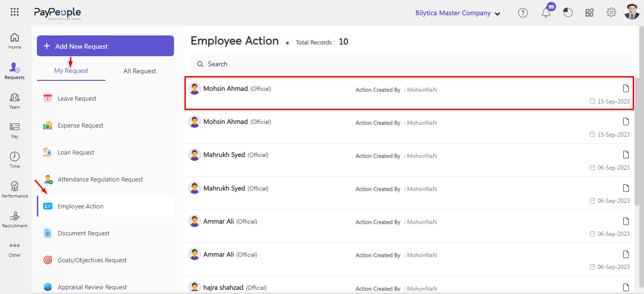The width and height of the screenshot is (644, 294).
Task: Click the Search input field
Action: (x=411, y=64)
